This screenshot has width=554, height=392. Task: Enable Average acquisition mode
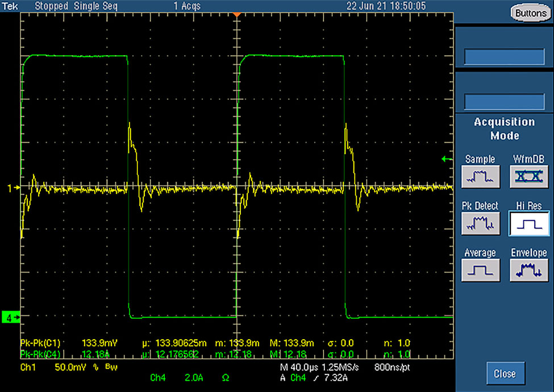480,270
